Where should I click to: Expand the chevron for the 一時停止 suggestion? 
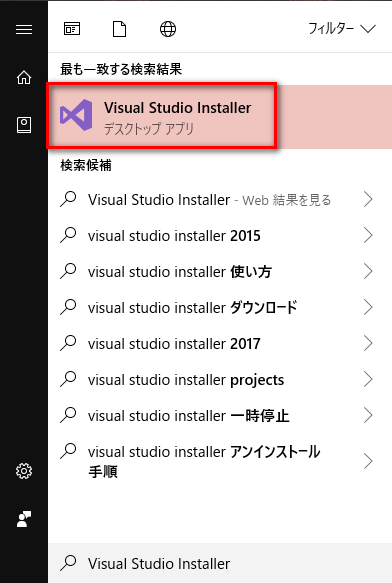[x=368, y=416]
